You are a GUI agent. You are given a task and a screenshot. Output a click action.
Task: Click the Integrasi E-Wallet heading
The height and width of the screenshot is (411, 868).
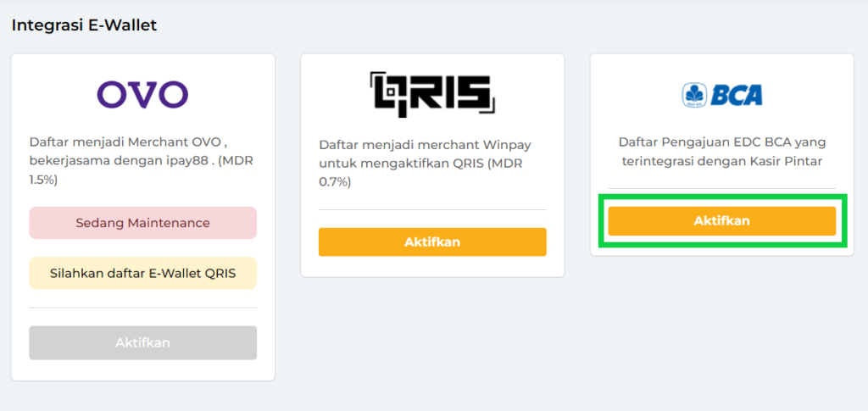[84, 25]
